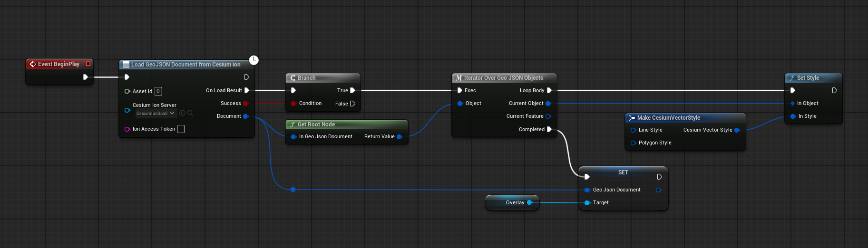
Task: Click the Current Object output pin
Action: [x=548, y=103]
